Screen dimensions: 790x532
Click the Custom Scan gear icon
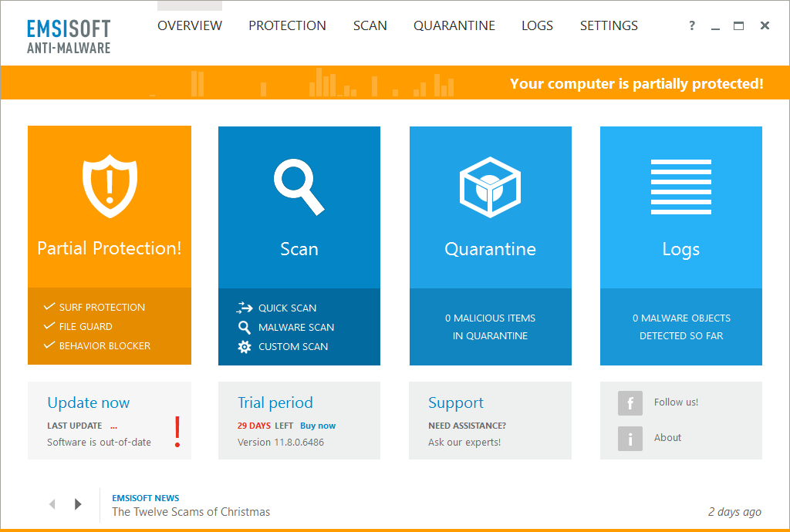tap(245, 347)
